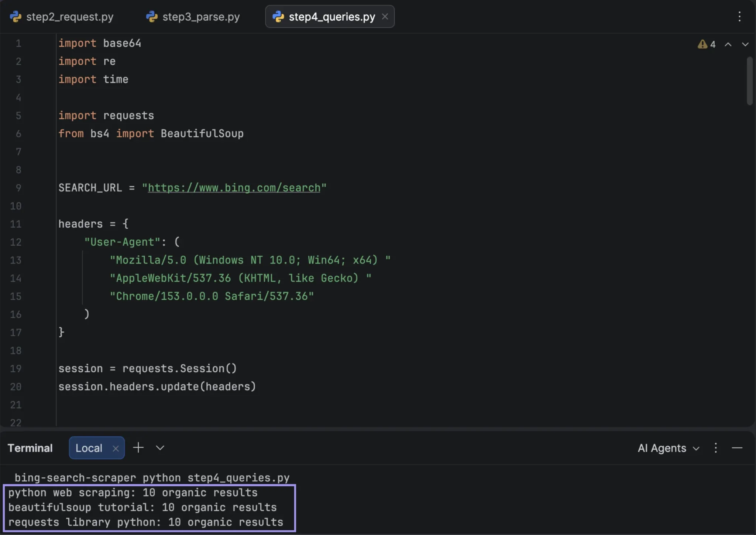Open terminal panel options menu
The height and width of the screenshot is (535, 756).
pyautogui.click(x=716, y=448)
